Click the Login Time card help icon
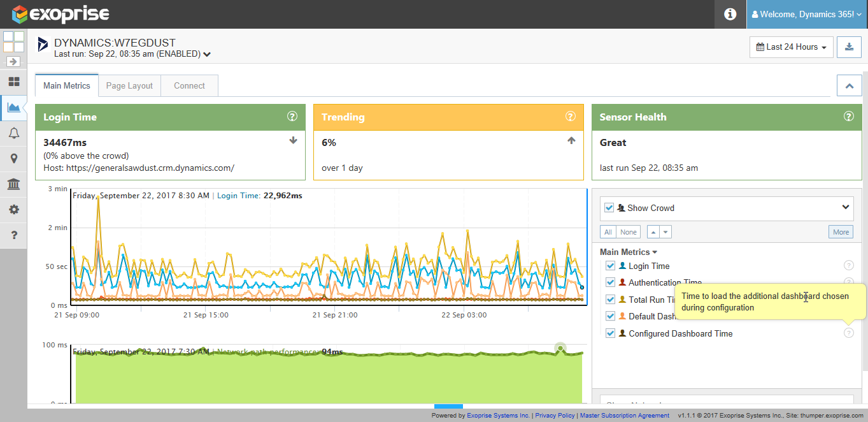 click(x=292, y=116)
